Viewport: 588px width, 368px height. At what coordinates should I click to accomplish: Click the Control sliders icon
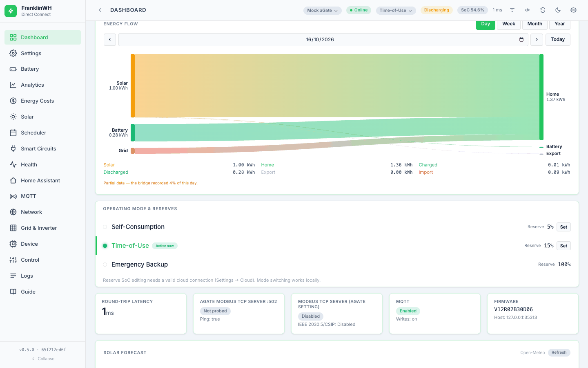coord(13,260)
